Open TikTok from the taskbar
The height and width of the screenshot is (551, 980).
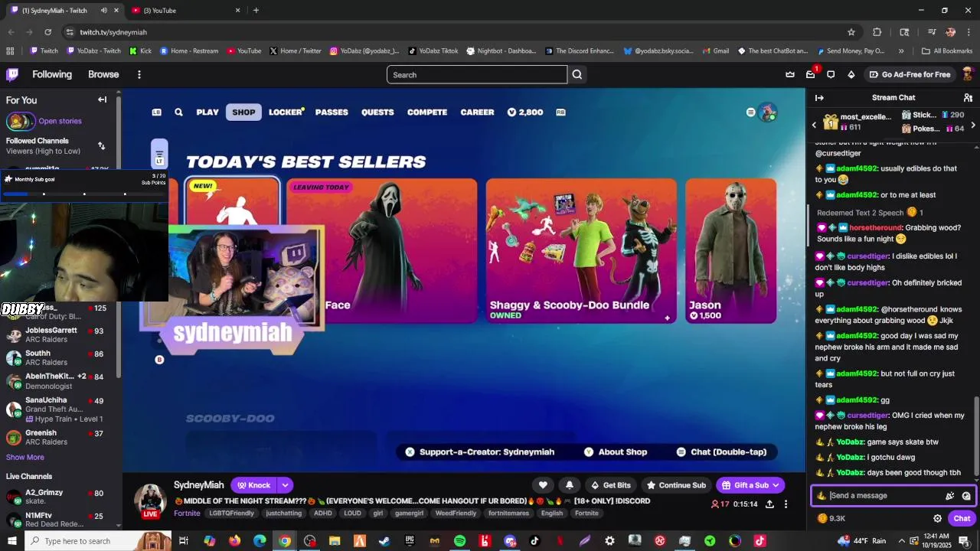click(x=534, y=541)
